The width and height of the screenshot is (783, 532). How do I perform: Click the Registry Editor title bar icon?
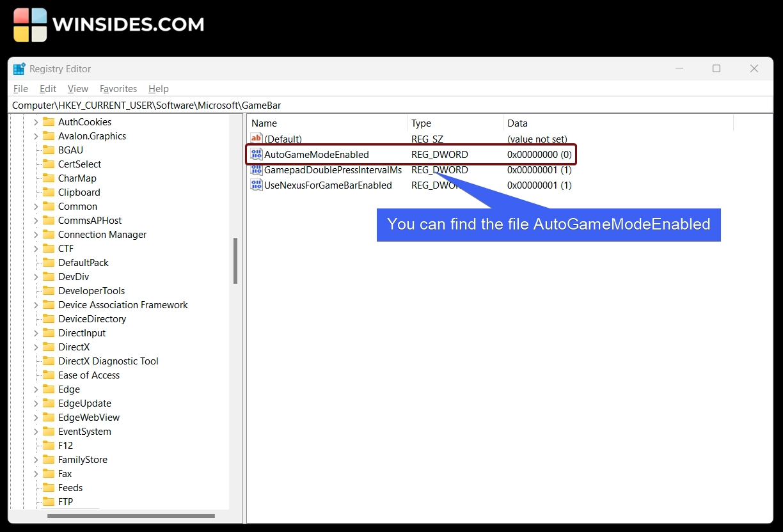(x=19, y=68)
